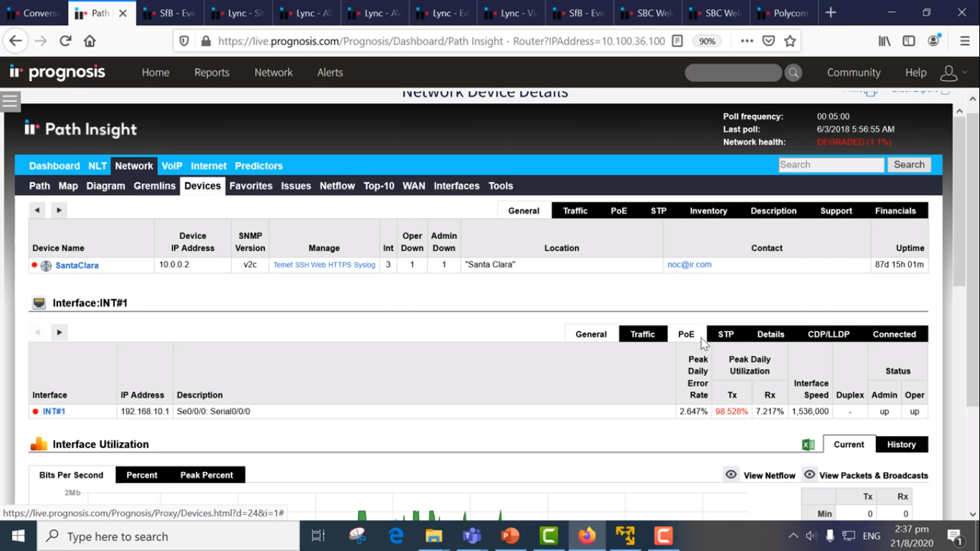Viewport: 980px width, 551px height.
Task: Click the 98.528% Tx utilization value
Action: point(732,412)
